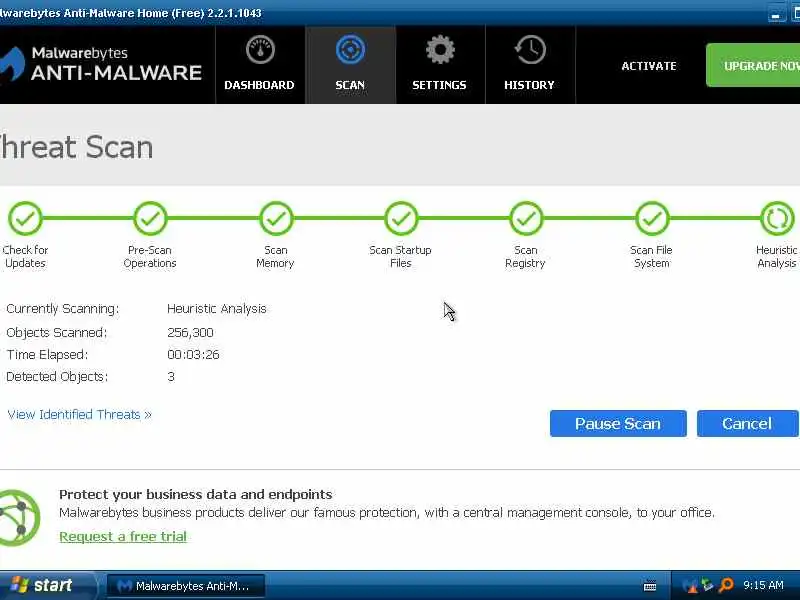Click the 9:15 AM system clock
This screenshot has height=600, width=800.
[x=763, y=585]
